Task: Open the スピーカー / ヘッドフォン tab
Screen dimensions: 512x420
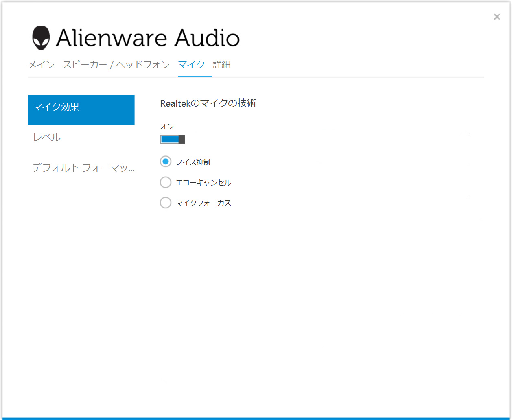Action: click(x=116, y=65)
